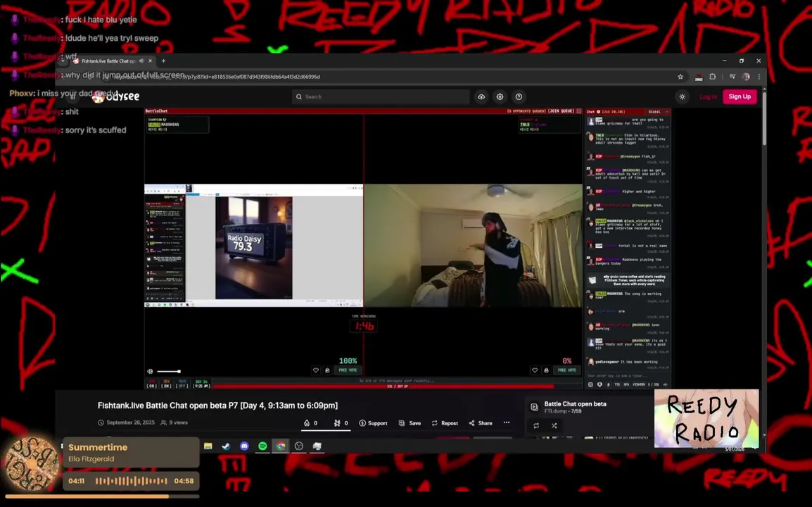Open Chrome's three-dot menu
Viewport: 812px width, 507px height.
[x=759, y=77]
